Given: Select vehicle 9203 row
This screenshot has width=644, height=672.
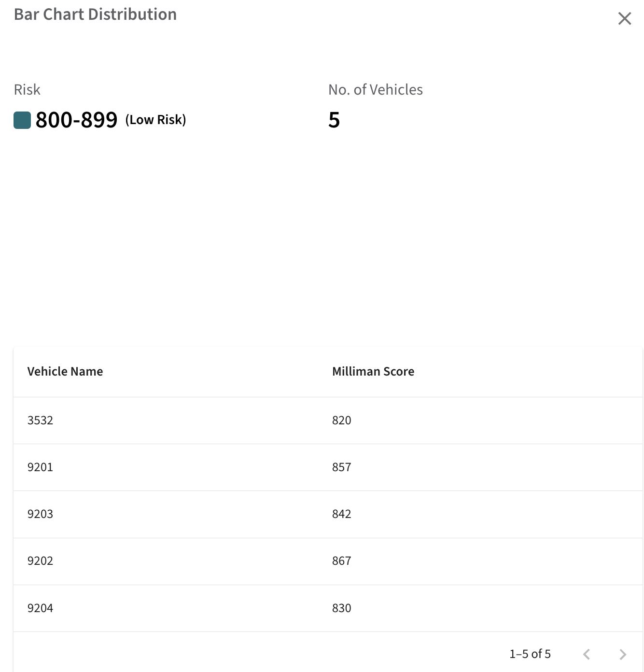Looking at the screenshot, I should coord(328,514).
